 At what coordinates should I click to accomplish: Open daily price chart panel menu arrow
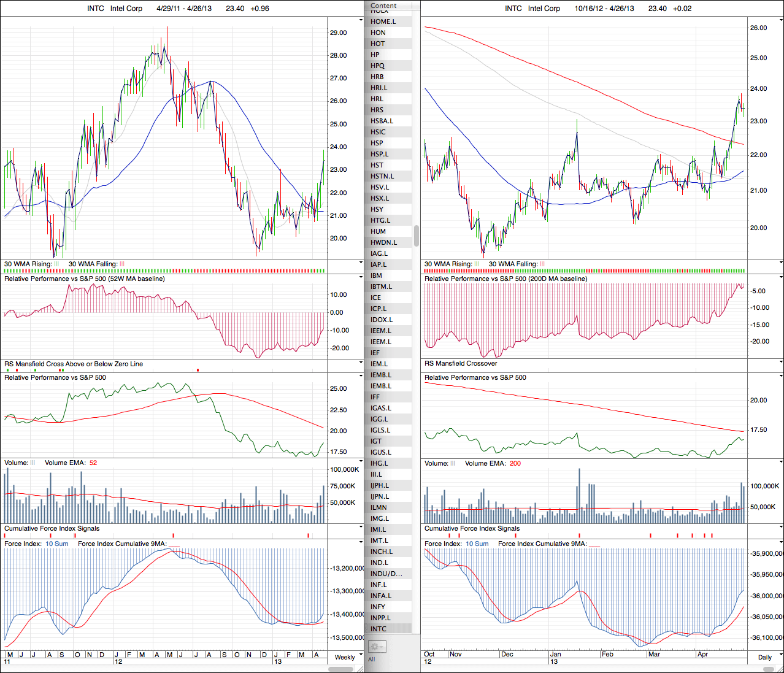[781, 20]
